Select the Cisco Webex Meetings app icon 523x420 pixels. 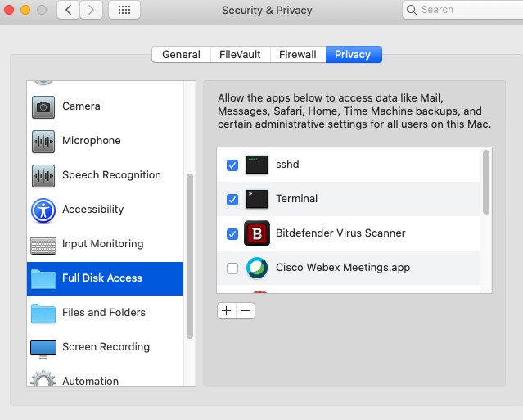(x=257, y=268)
